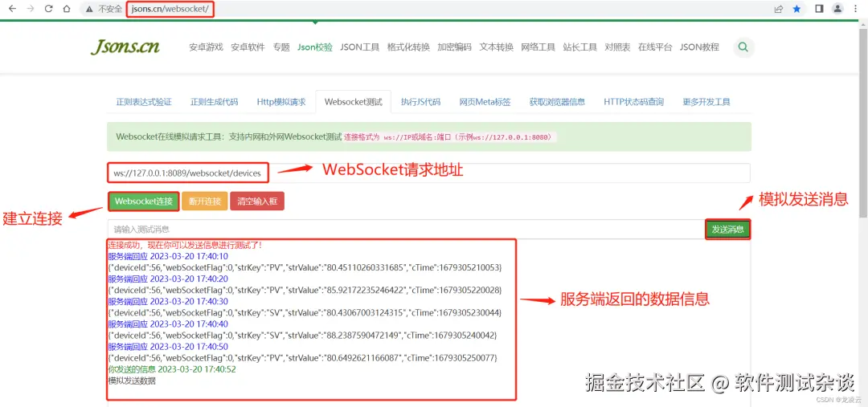Image resolution: width=868 pixels, height=407 pixels.
Task: Open the 文本转换 nav item
Action: pyautogui.click(x=497, y=47)
